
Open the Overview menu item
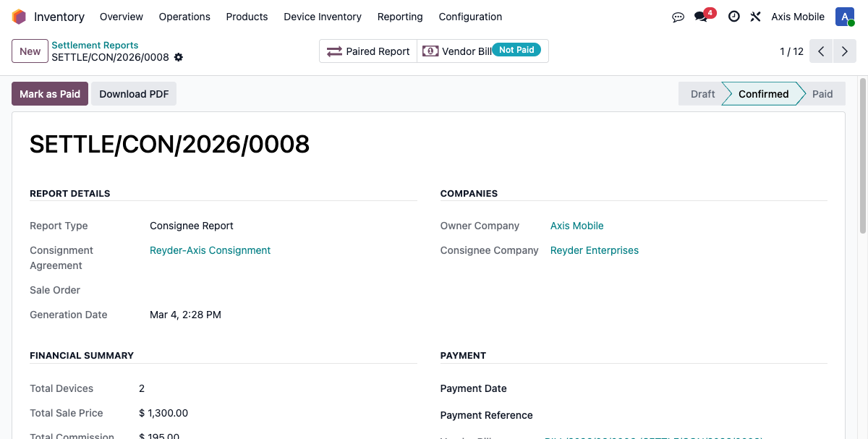tap(122, 17)
